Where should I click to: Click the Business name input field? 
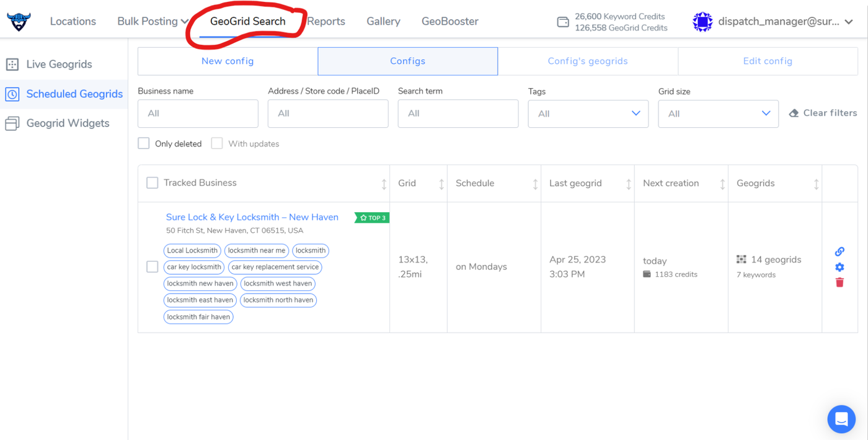[198, 114]
